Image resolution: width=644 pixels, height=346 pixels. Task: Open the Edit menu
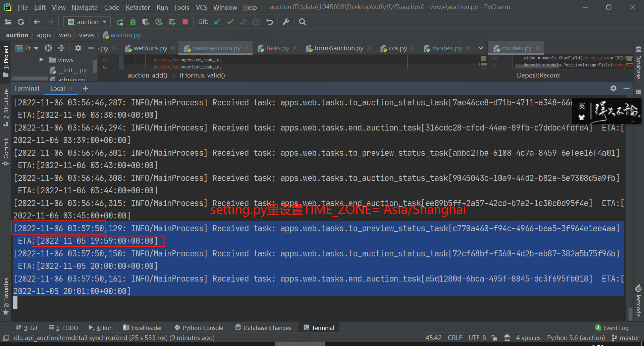click(40, 7)
